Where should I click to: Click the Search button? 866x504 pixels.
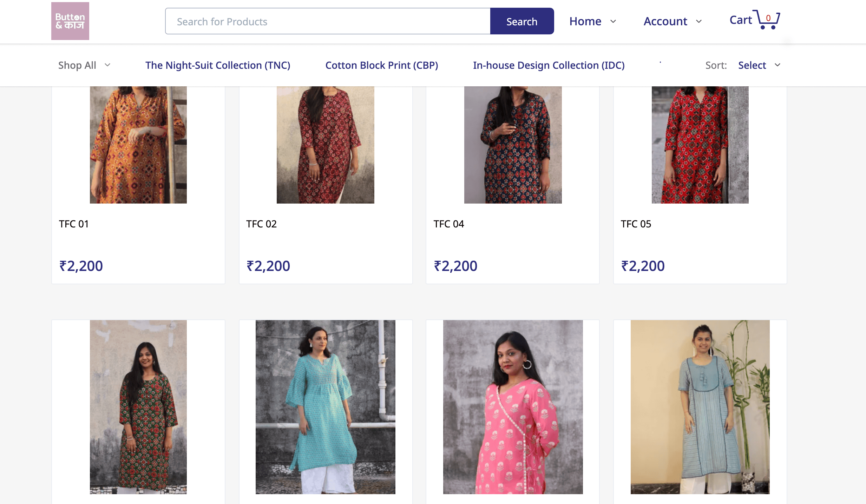(x=522, y=21)
